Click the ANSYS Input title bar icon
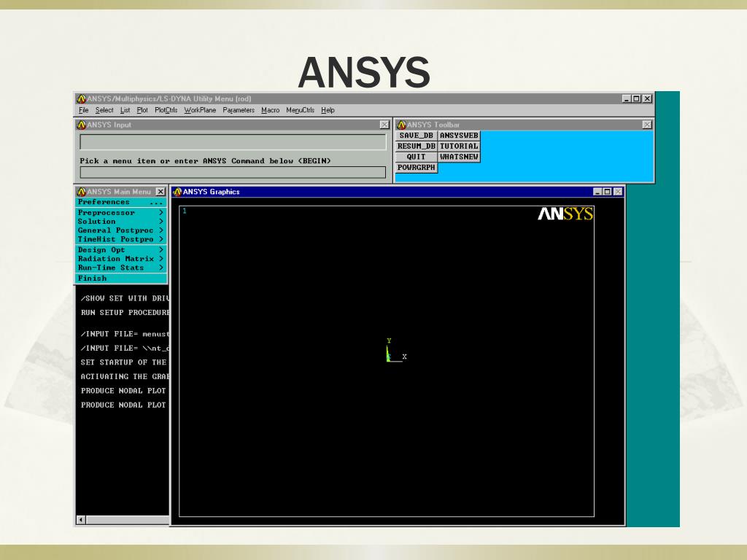Viewport: 747px width, 560px height. coord(82,125)
